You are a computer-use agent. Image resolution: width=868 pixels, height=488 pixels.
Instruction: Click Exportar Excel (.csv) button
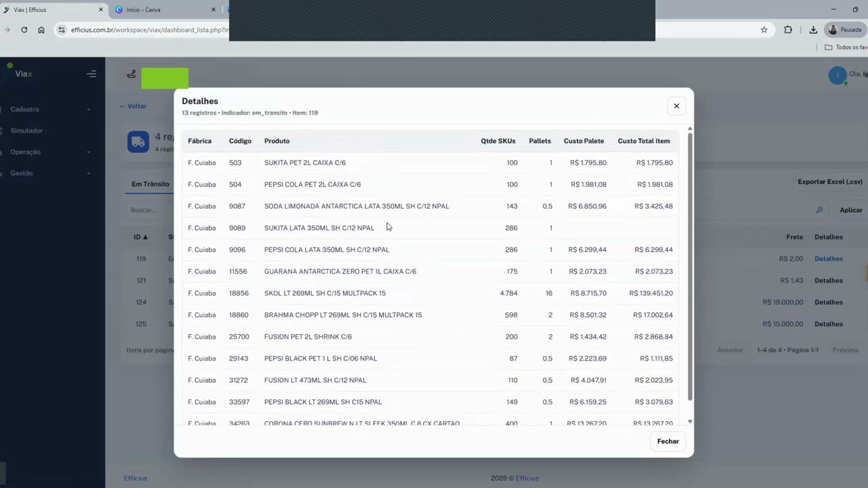(830, 182)
